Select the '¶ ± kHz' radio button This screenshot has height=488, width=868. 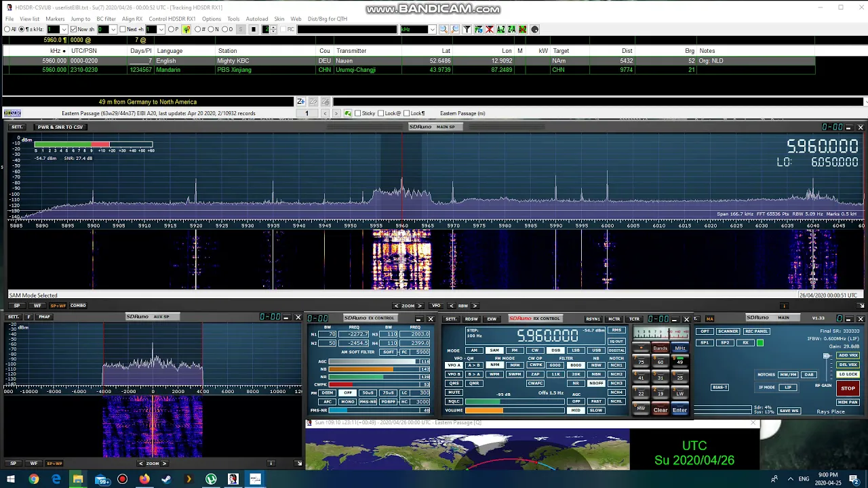[21, 30]
